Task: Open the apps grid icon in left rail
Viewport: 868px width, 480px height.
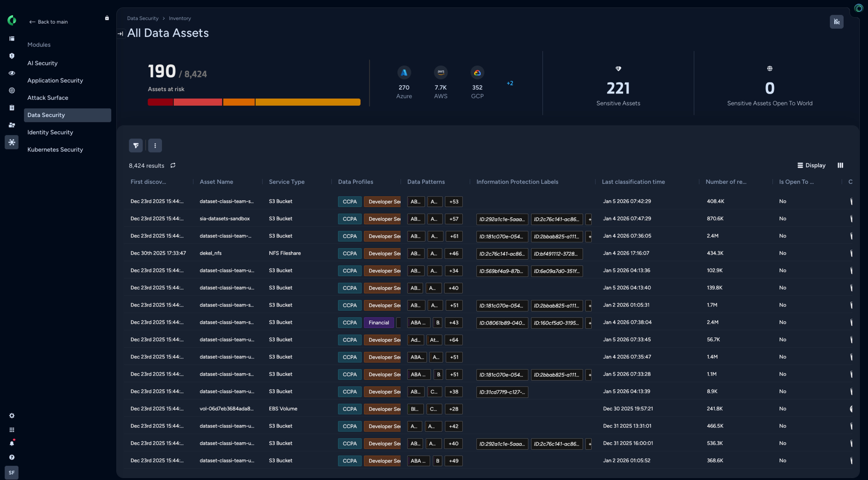Action: tap(12, 430)
